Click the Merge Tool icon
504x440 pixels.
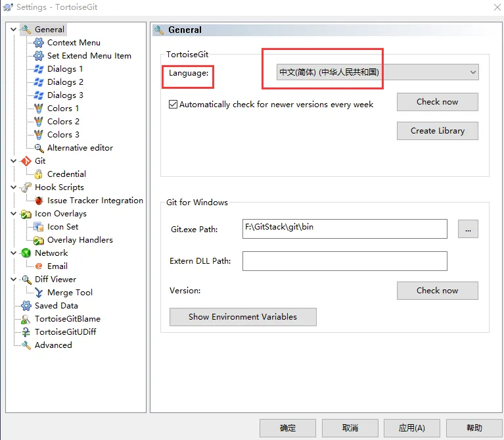click(39, 293)
